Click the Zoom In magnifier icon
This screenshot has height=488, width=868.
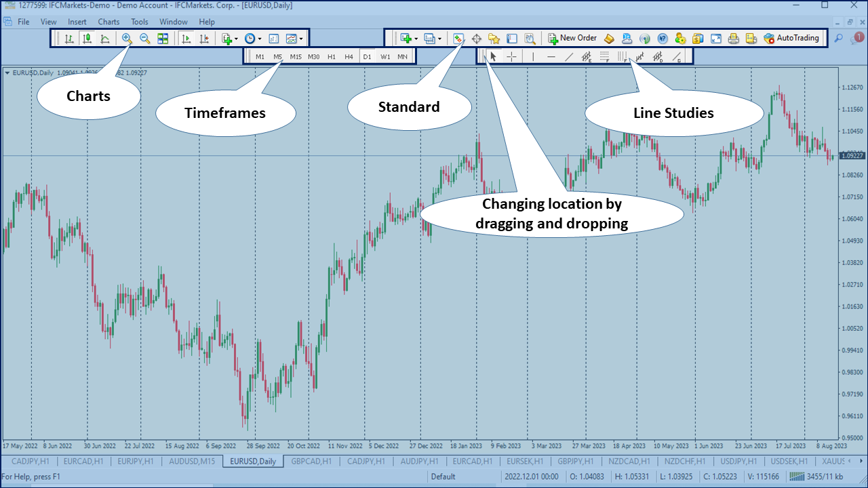[126, 39]
